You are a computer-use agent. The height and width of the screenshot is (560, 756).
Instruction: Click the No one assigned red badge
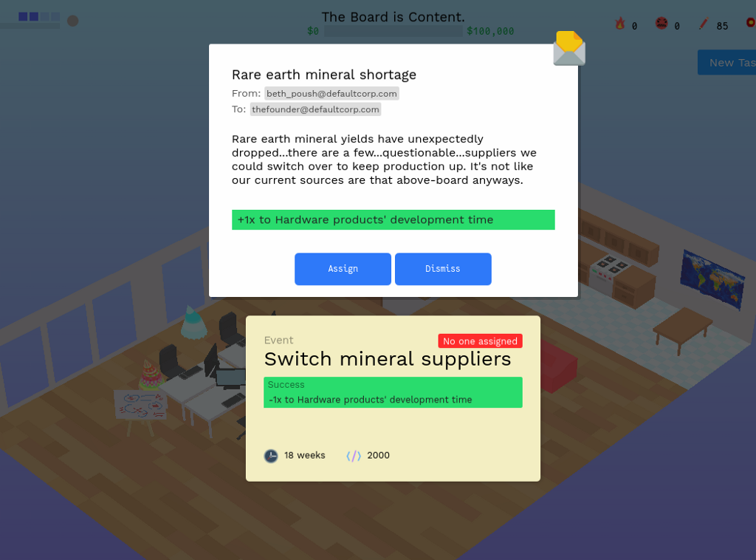pyautogui.click(x=480, y=341)
